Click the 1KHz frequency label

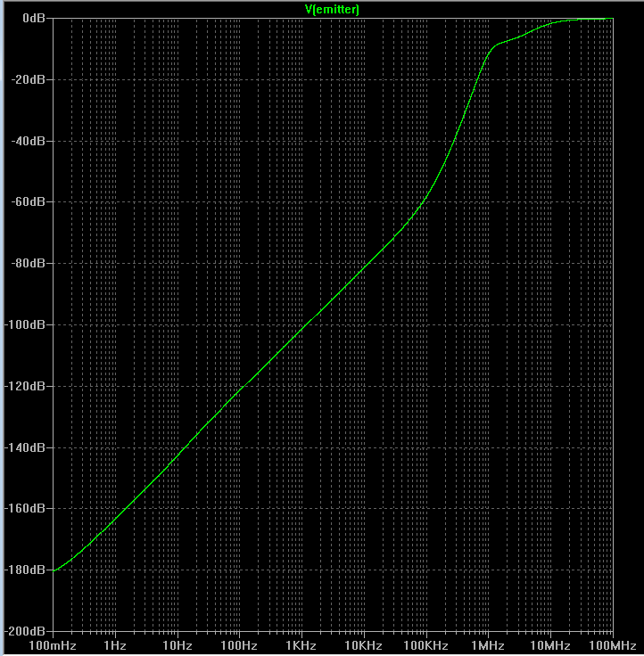coord(301,645)
